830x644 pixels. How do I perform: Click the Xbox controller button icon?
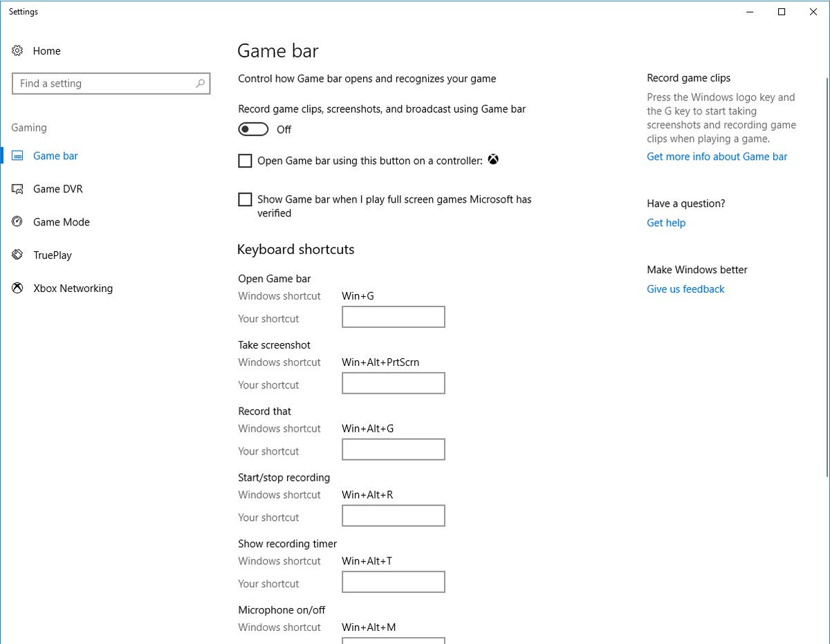(x=493, y=160)
